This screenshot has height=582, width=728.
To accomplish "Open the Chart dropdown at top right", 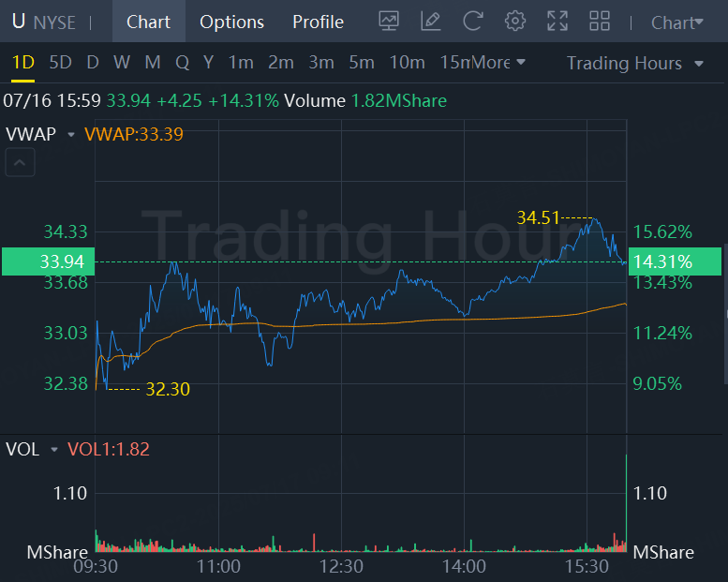I will (x=676, y=22).
